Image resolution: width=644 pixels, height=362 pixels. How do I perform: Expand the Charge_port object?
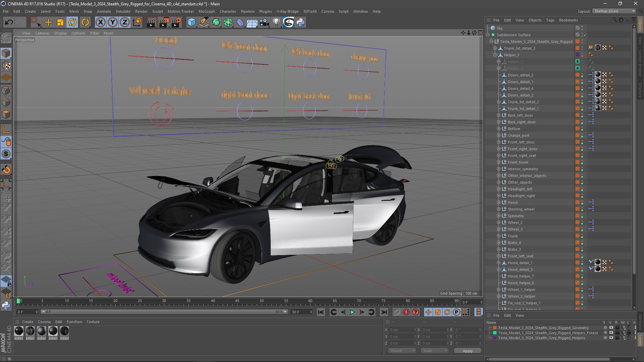(498, 135)
